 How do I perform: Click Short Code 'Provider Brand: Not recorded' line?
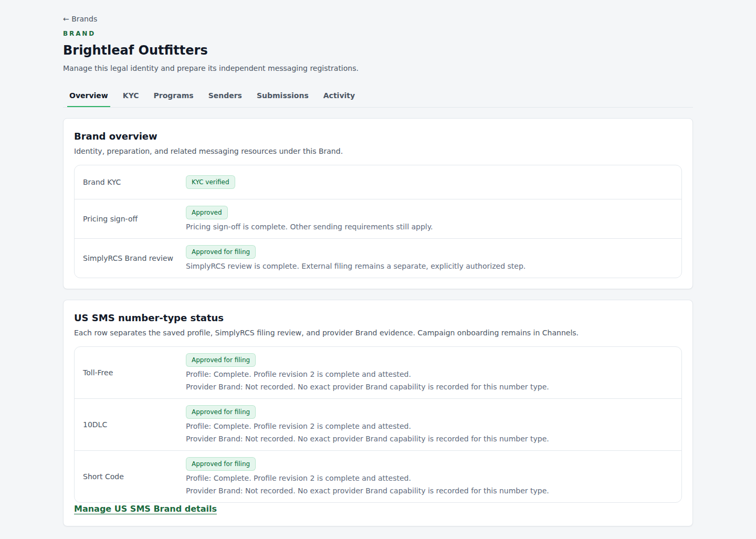[367, 491]
